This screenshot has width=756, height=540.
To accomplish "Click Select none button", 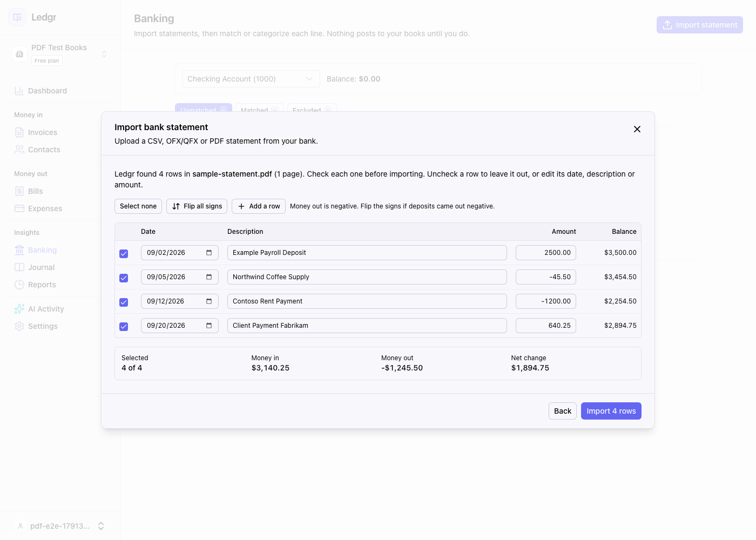I will tap(138, 206).
